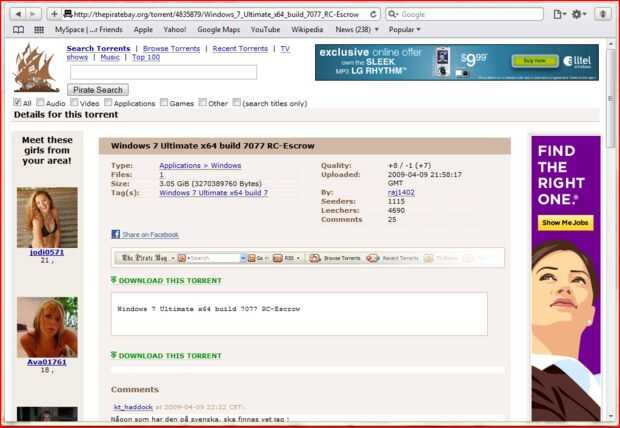Open the Top 100 link
Screen dimensions: 620x428
point(146,57)
